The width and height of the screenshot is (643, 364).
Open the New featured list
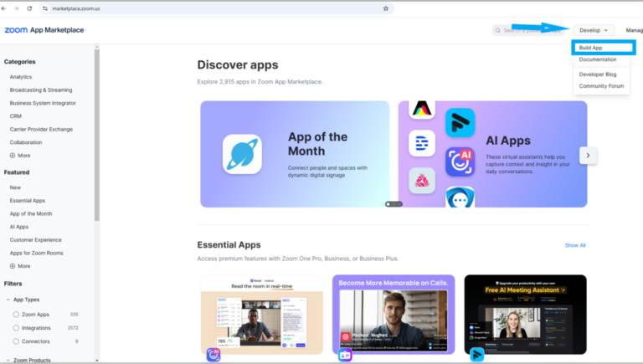(15, 187)
